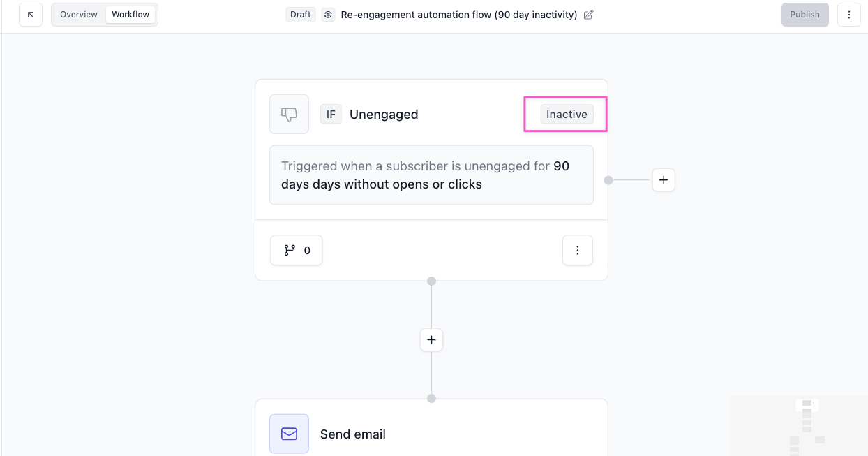Click the back arrow icon
Viewport: 868px width, 456px height.
(x=31, y=15)
